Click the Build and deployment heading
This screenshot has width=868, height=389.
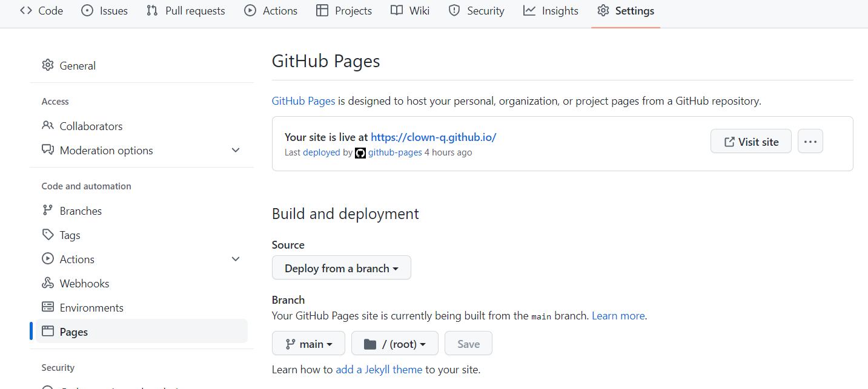[x=345, y=214]
